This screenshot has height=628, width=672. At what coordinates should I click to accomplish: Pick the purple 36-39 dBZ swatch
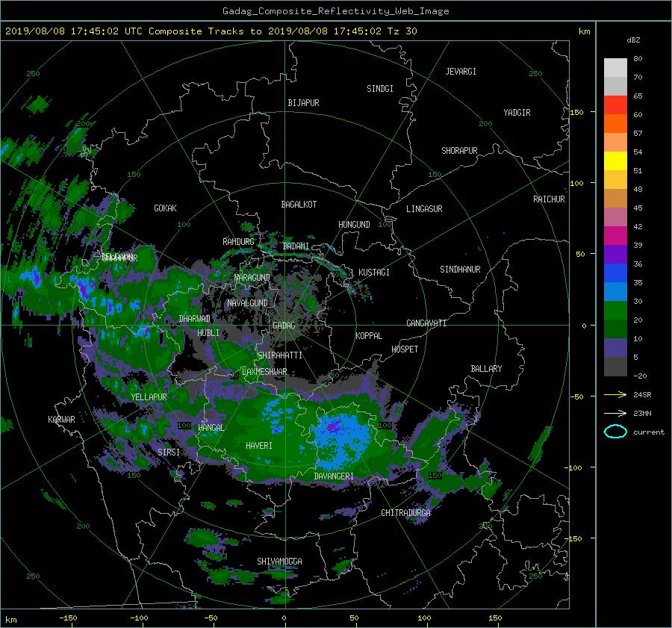pyautogui.click(x=615, y=255)
